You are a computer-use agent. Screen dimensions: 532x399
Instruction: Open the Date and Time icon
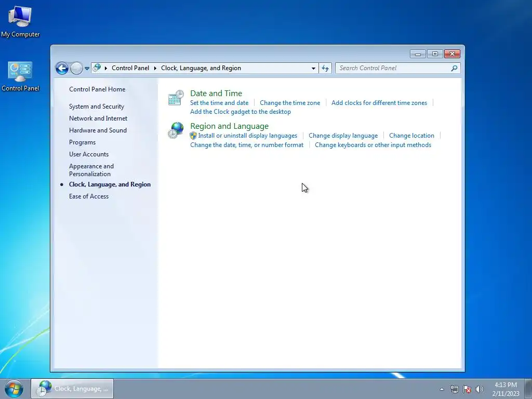pos(176,98)
